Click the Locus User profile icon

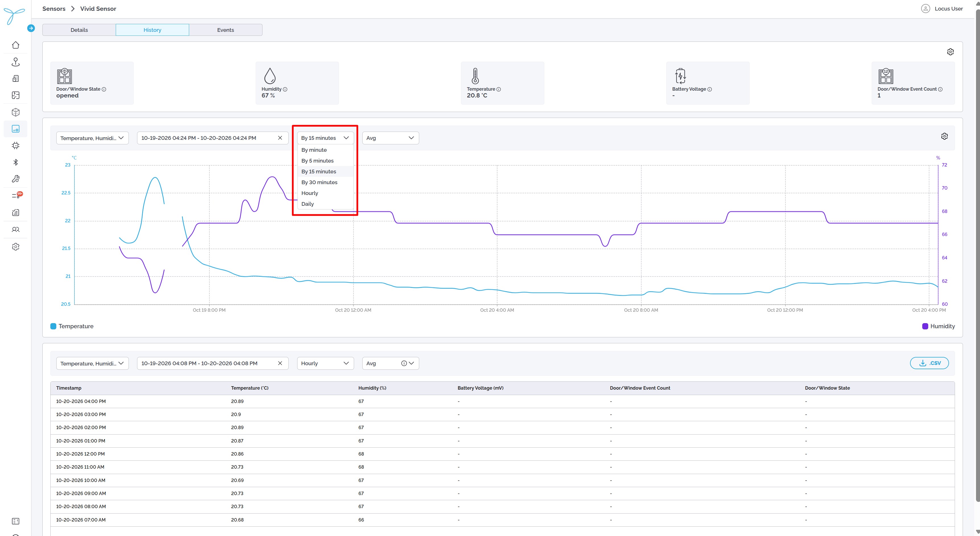[926, 8]
